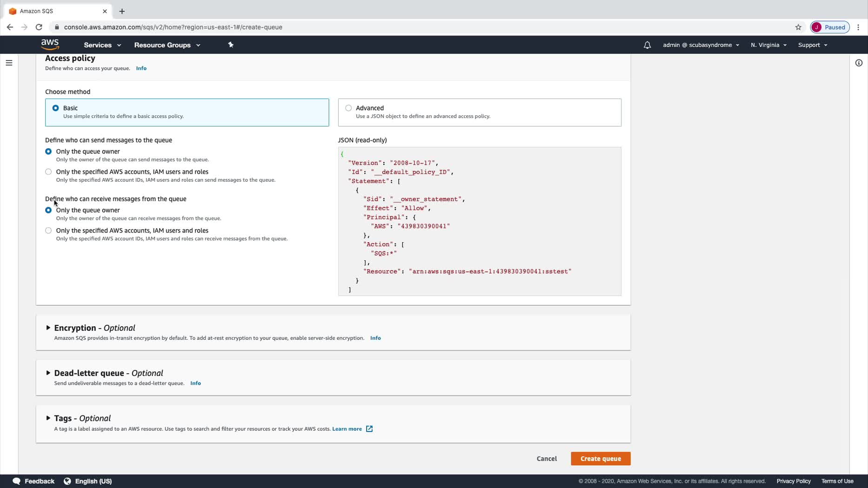Allow specified AWS accounts to send messages
Viewport: 868px width, 488px height.
click(x=48, y=172)
